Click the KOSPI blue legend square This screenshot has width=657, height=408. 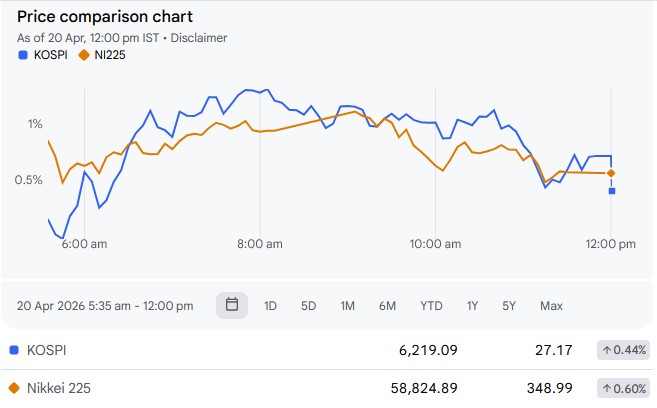point(22,55)
